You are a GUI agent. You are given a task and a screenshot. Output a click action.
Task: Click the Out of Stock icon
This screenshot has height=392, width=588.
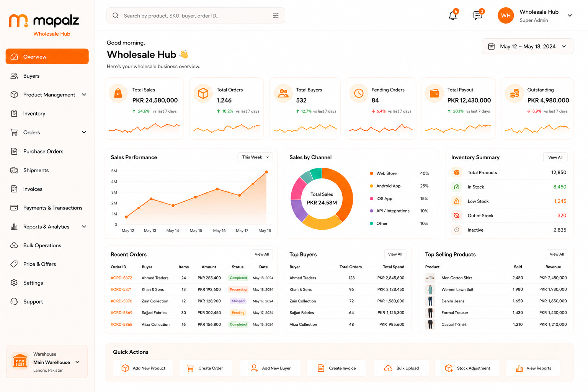point(457,216)
